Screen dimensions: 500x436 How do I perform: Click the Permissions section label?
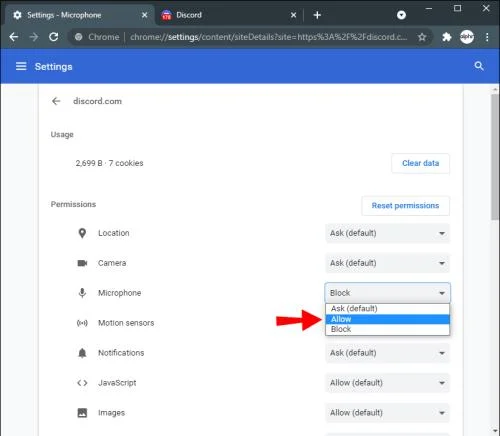point(73,204)
